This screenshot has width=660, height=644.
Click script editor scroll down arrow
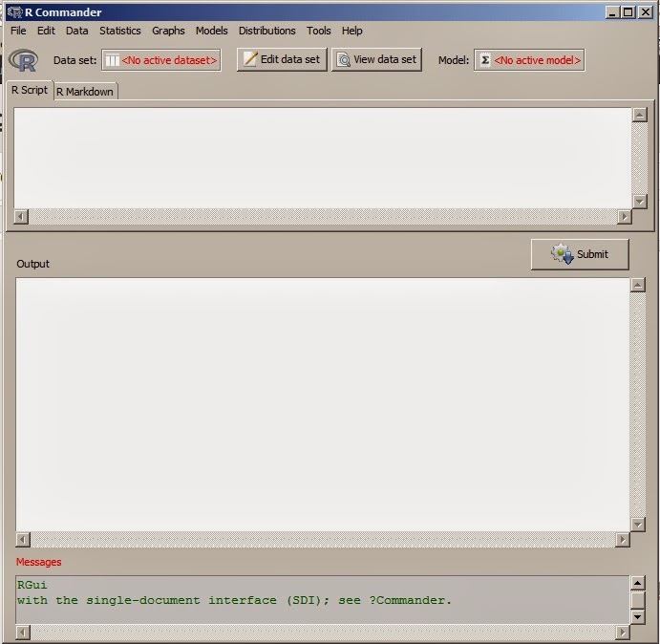[x=640, y=202]
